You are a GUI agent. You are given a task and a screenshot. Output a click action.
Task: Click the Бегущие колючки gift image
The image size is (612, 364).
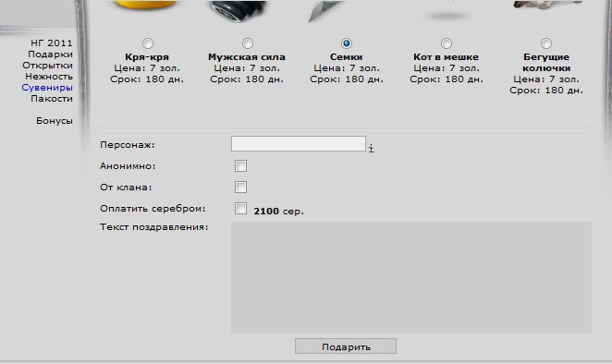[546, 5]
